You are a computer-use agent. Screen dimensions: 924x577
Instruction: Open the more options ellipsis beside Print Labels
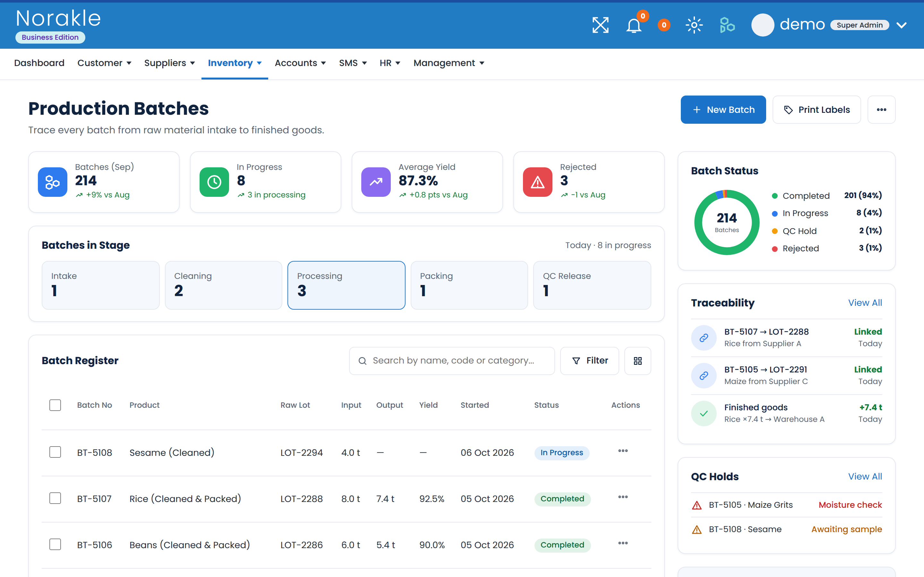881,110
